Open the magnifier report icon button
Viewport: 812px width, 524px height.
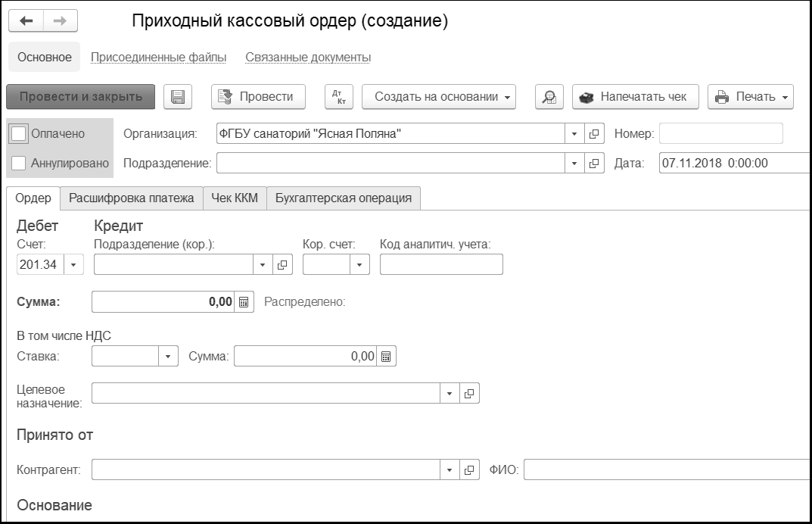pyautogui.click(x=549, y=97)
